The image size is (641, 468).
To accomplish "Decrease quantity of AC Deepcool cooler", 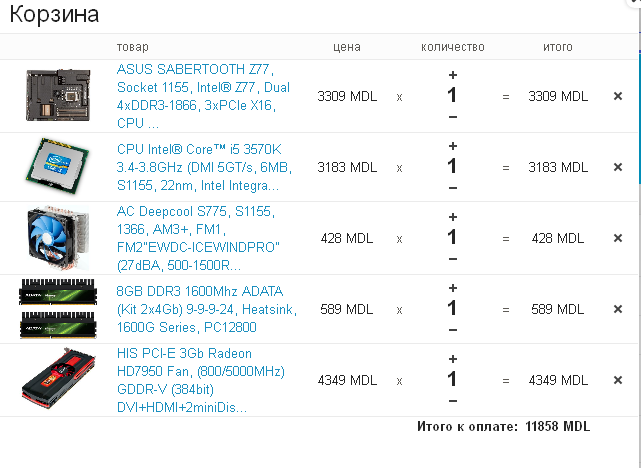I will 453,259.
